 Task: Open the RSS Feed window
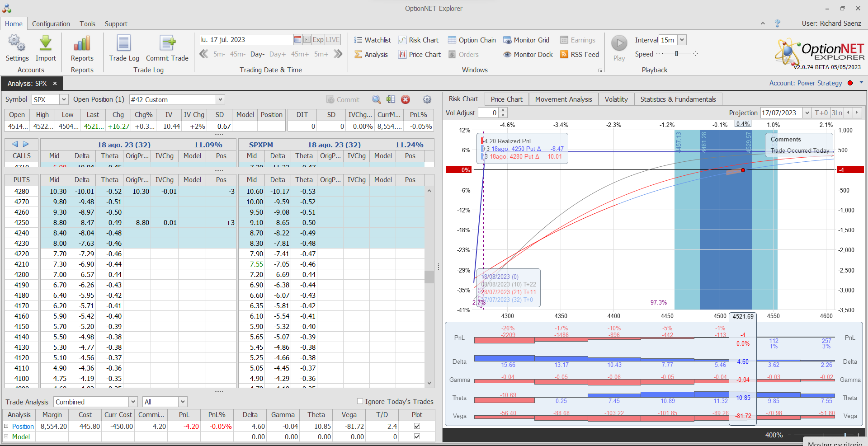click(580, 55)
